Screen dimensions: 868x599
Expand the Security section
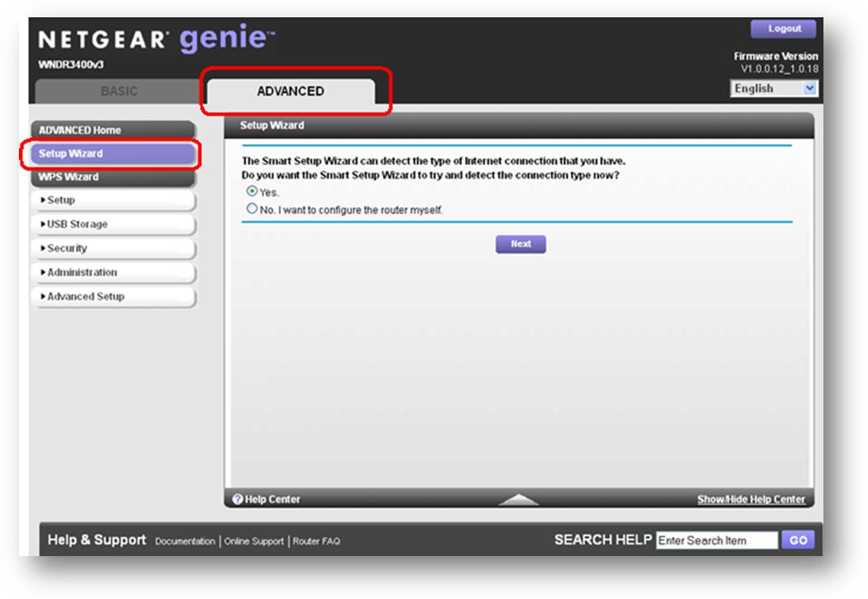113,248
